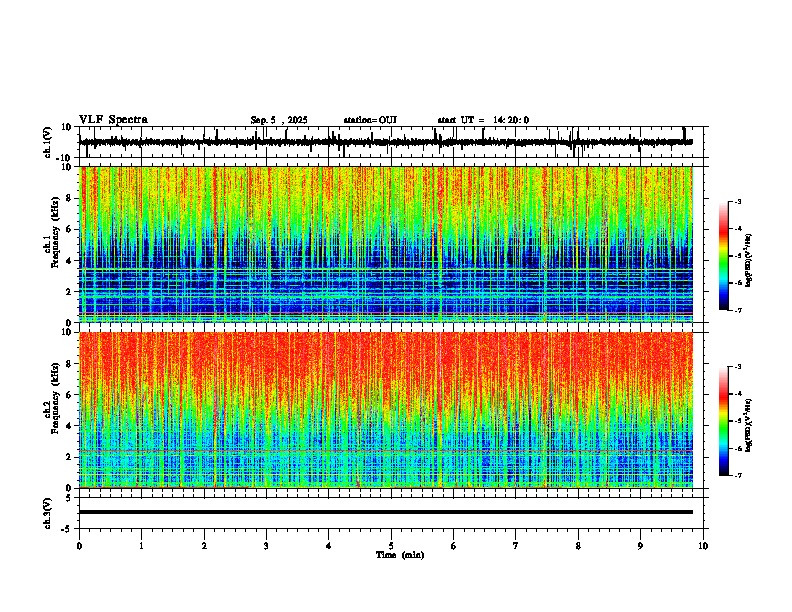
Task: Click the "-7" label on ch.1 color scale
Action: [737, 310]
